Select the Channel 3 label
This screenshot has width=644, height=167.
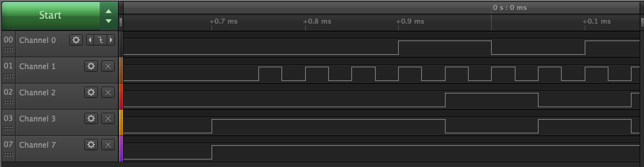[37, 119]
